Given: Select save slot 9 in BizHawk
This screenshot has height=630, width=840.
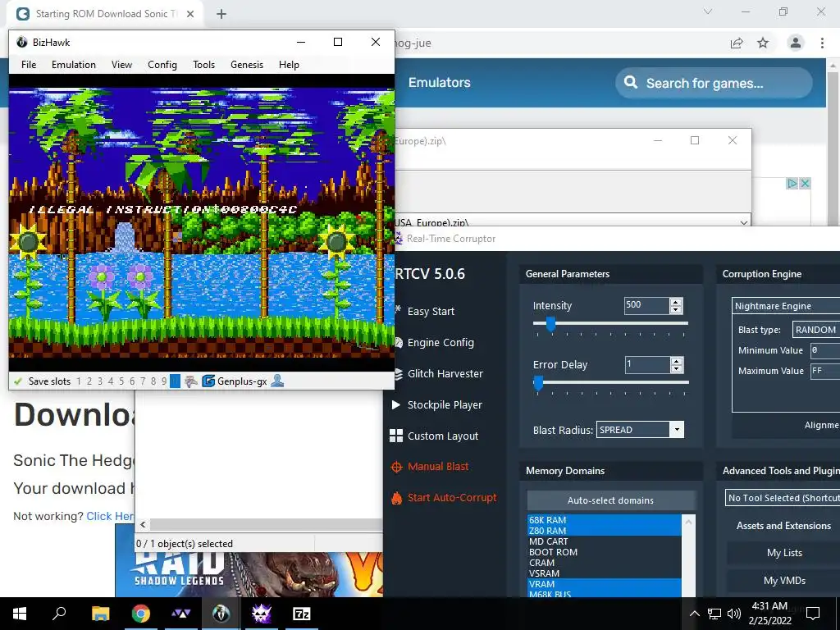Looking at the screenshot, I should click(164, 381).
